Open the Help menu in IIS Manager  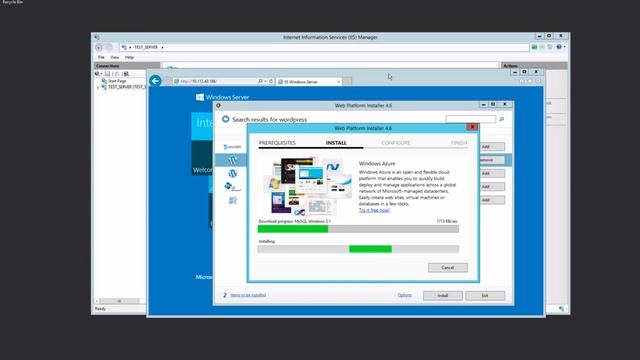pyautogui.click(x=129, y=58)
